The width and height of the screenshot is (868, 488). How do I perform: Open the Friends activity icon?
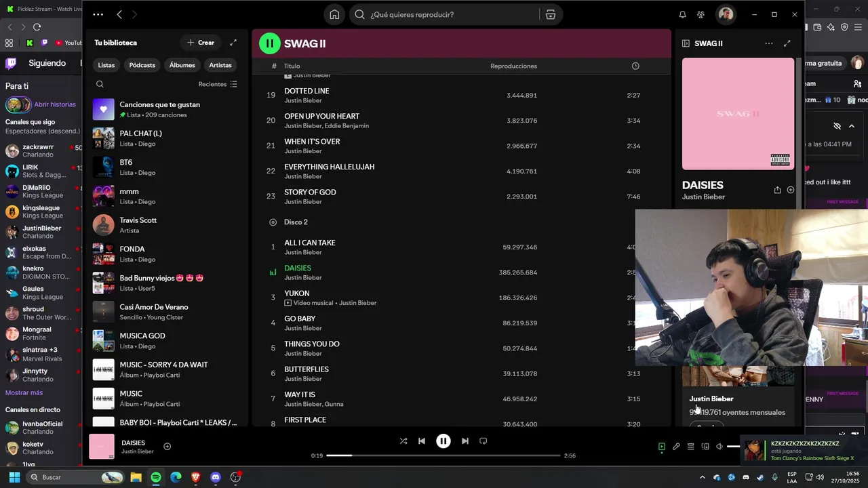pos(701,14)
